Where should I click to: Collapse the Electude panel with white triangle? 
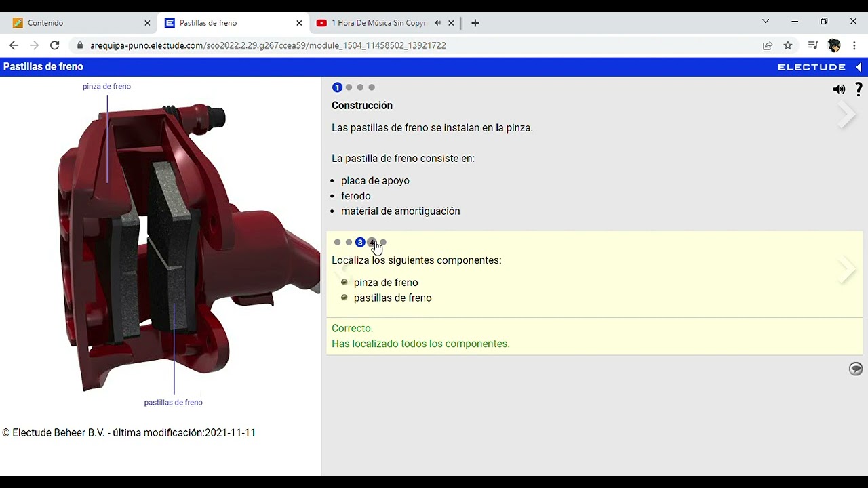click(859, 67)
